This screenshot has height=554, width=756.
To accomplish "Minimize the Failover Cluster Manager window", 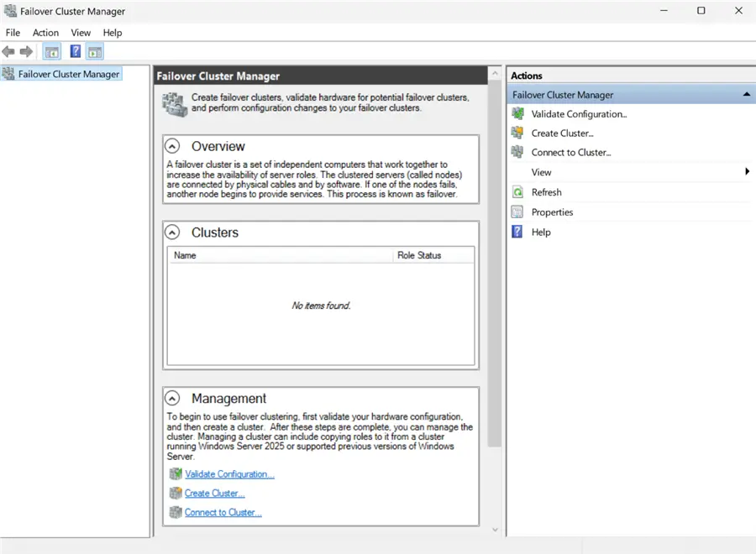I will point(664,11).
